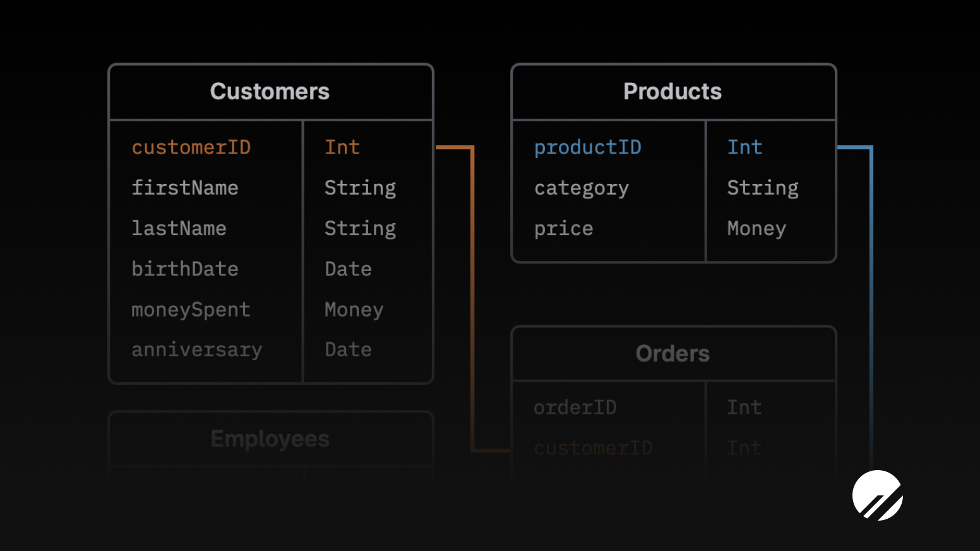Click the anniversary field in Customers
The width and height of the screenshot is (980, 551).
196,349
